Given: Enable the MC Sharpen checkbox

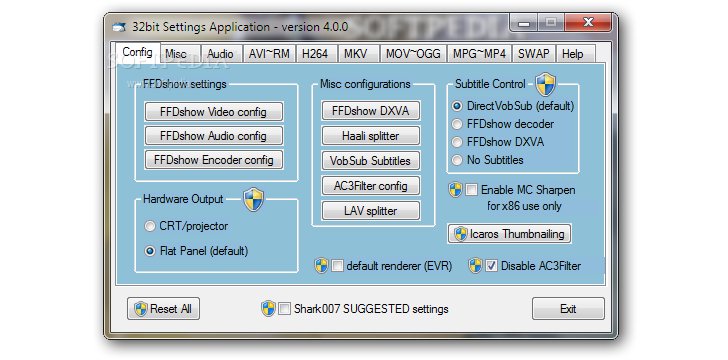Looking at the screenshot, I should [471, 190].
